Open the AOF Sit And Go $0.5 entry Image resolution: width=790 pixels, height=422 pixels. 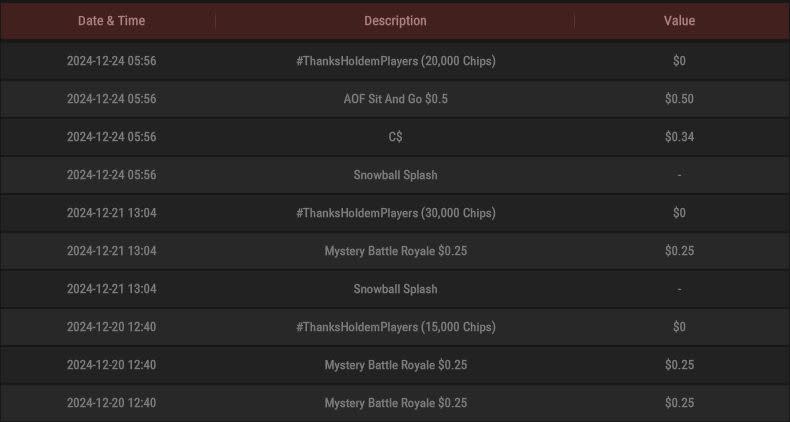396,99
